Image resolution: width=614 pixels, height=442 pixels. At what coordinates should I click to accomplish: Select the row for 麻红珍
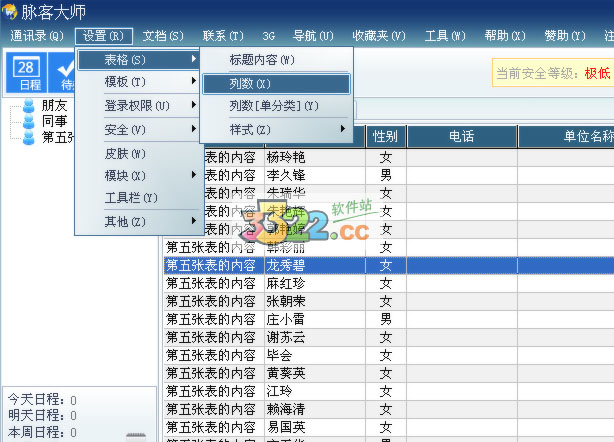pos(388,283)
